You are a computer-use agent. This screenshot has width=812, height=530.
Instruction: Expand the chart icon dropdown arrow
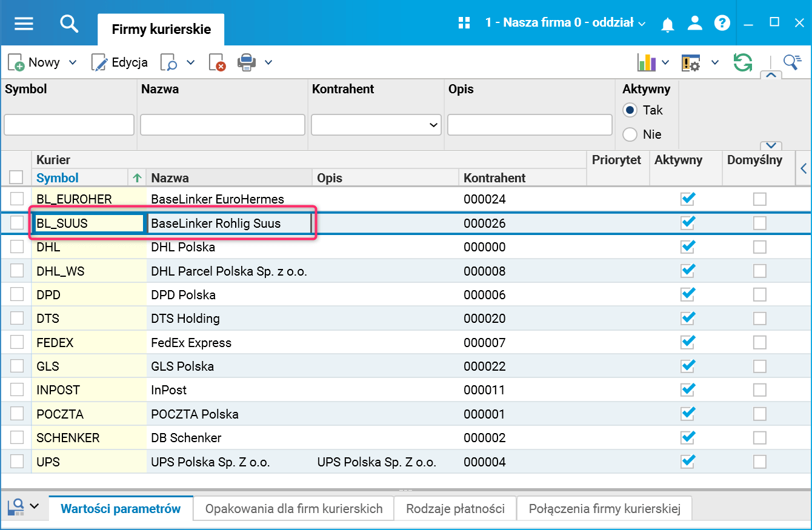coord(665,62)
